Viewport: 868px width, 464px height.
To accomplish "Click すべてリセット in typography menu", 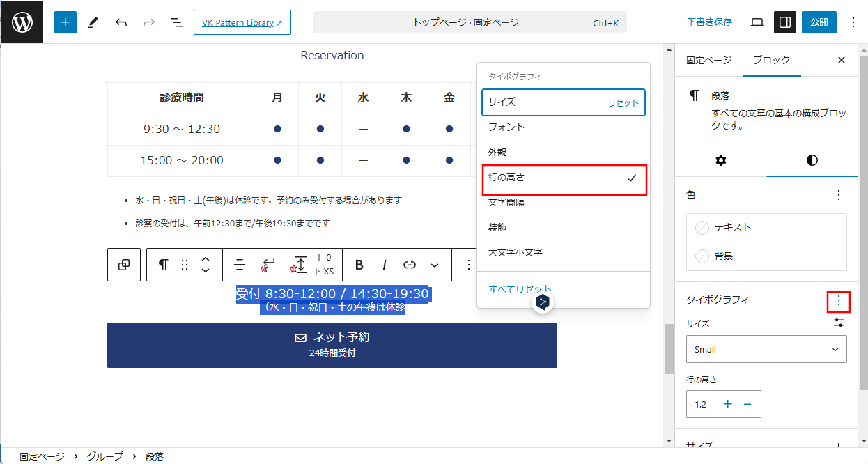I will coord(520,289).
